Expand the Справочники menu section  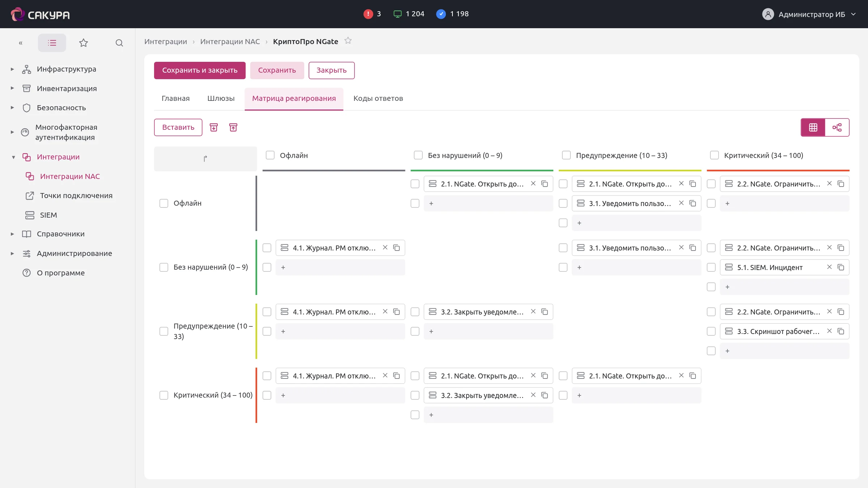tap(12, 234)
